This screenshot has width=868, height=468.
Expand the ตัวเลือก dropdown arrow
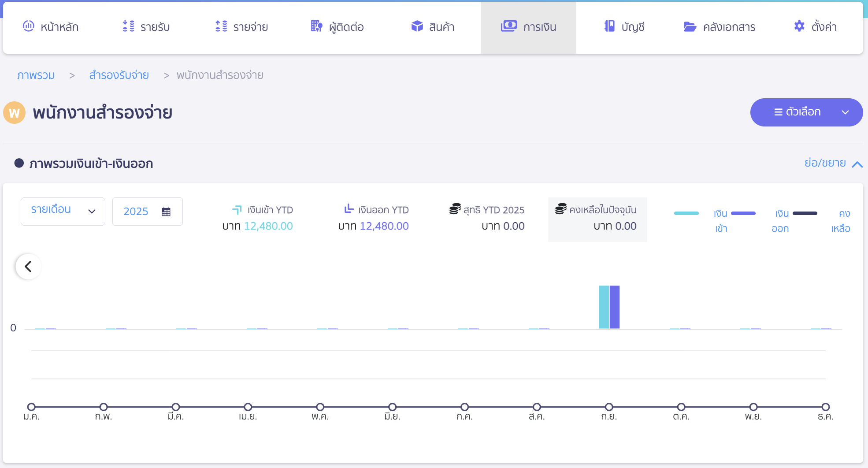pos(845,112)
